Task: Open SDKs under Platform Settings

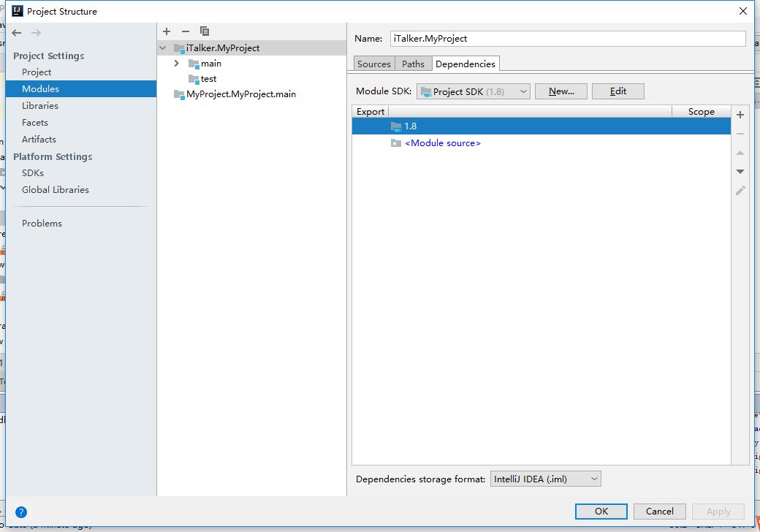Action: (x=33, y=173)
